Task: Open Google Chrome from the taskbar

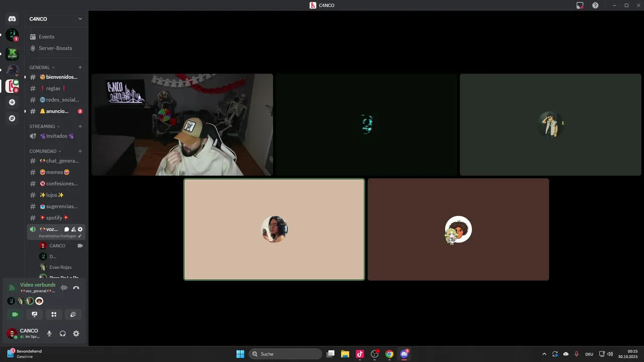Action: (389, 354)
